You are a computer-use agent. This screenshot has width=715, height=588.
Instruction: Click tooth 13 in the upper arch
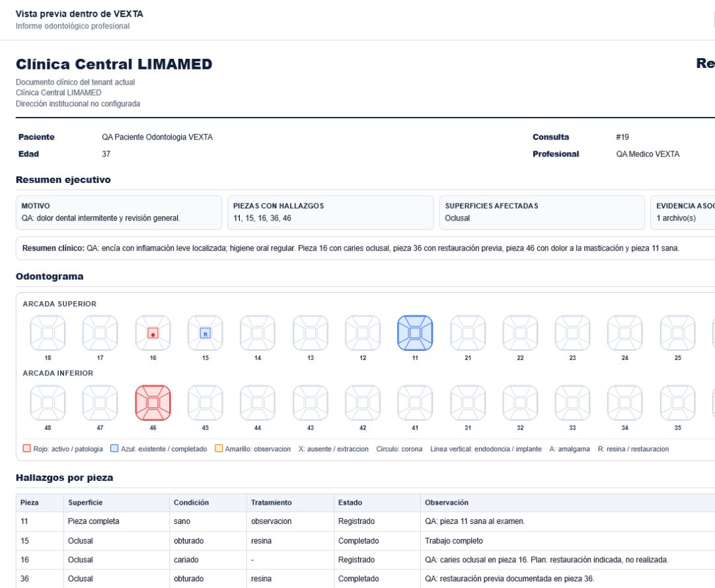pos(311,333)
